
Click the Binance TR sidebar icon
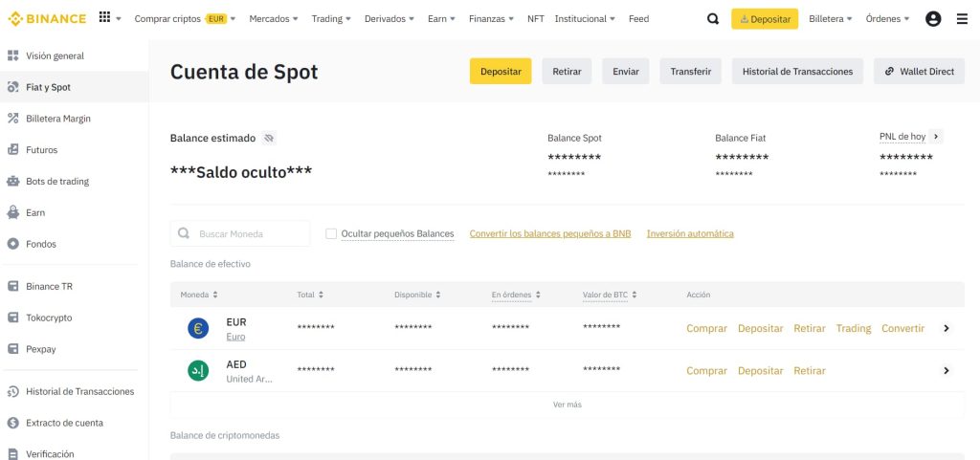pyautogui.click(x=13, y=286)
